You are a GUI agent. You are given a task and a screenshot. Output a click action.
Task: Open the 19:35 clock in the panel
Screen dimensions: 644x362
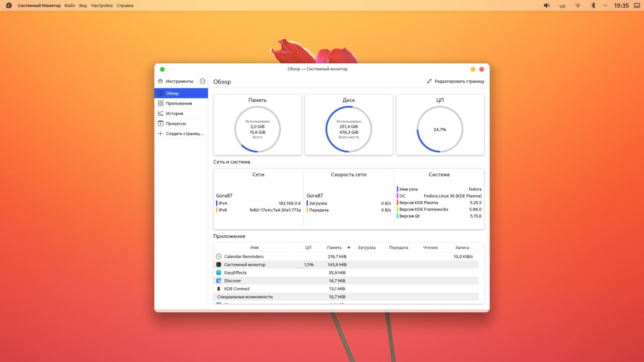[622, 6]
